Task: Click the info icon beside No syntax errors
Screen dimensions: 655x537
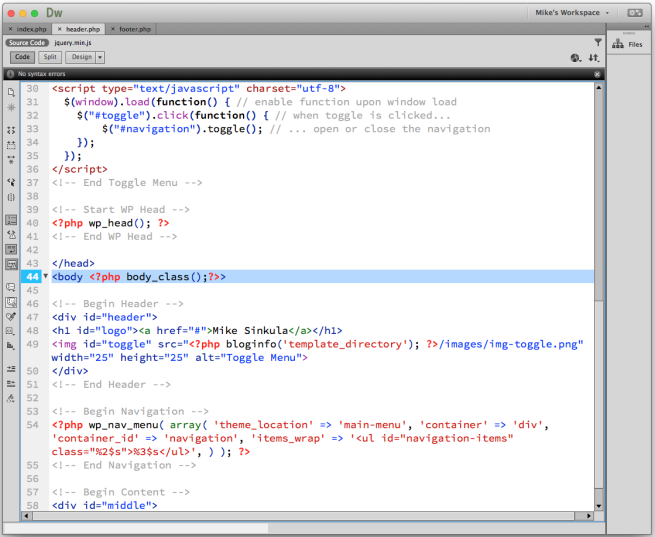Action: 10,74
